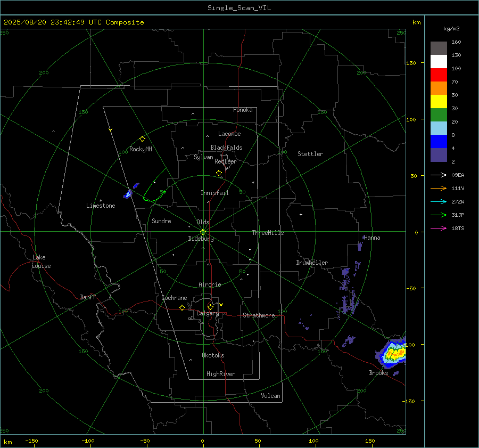479x448 pixels.
Task: Select the orange 50-70 legend color
Action: [x=439, y=88]
